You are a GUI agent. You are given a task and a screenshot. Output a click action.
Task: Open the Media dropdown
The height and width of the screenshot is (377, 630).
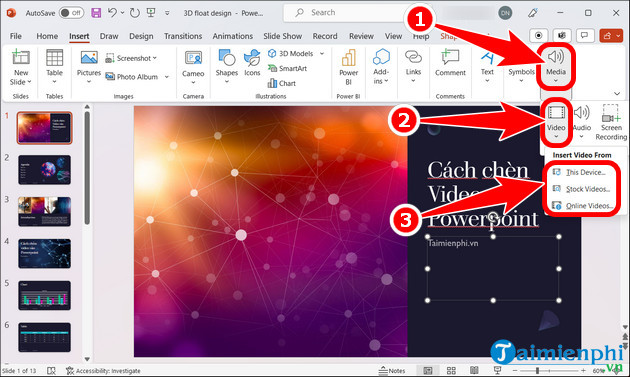(x=556, y=67)
